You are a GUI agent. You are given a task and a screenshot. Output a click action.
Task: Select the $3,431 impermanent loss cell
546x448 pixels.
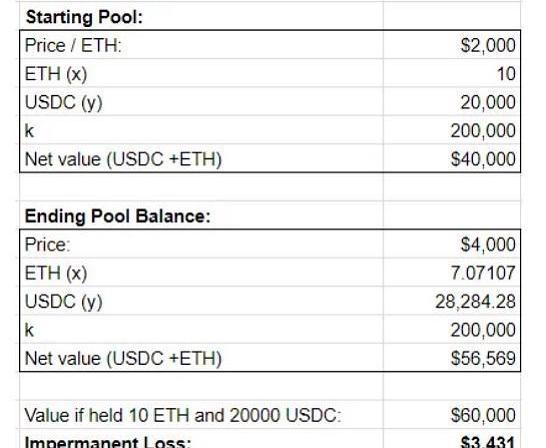pos(452,439)
